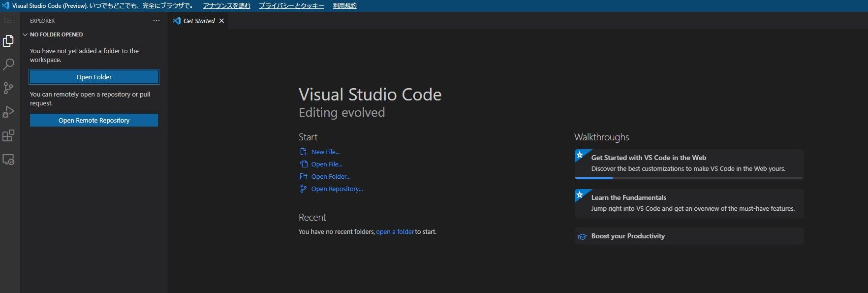This screenshot has height=293, width=868.
Task: Open the Learn the Fundamentals walkthrough
Action: pos(689,203)
